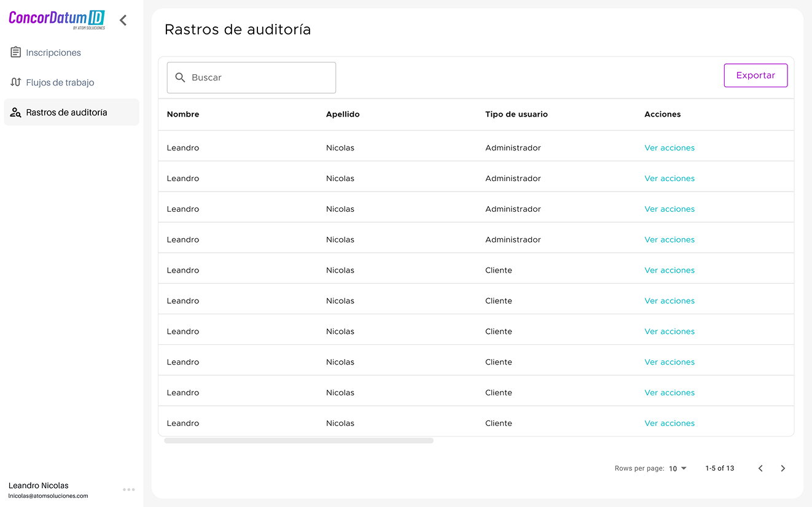The image size is (812, 507).
Task: Open the three-dot user options menu
Action: (128, 490)
